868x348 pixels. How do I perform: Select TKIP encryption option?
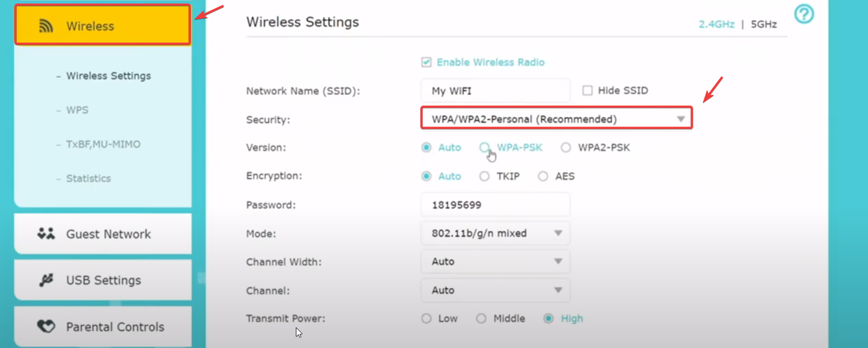tap(484, 176)
